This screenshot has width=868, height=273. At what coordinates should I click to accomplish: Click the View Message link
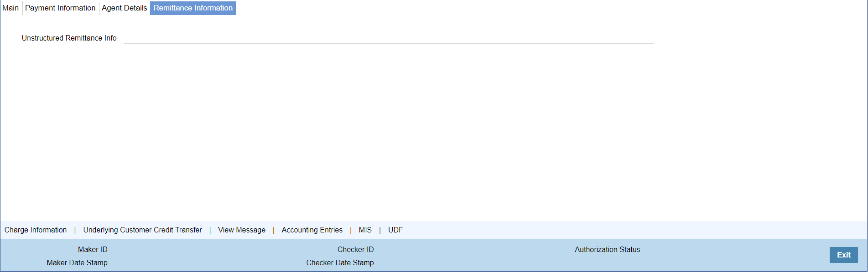click(242, 230)
